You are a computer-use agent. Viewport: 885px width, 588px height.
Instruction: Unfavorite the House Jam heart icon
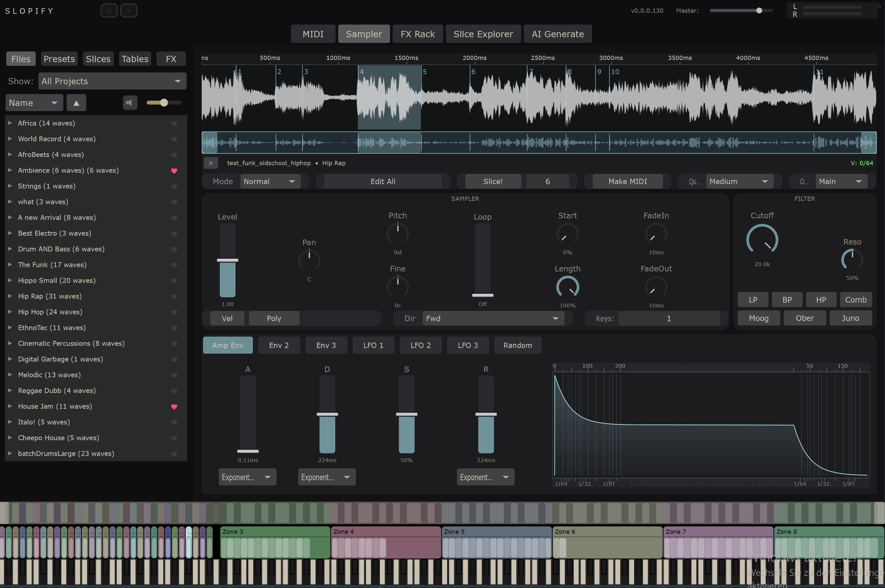174,406
